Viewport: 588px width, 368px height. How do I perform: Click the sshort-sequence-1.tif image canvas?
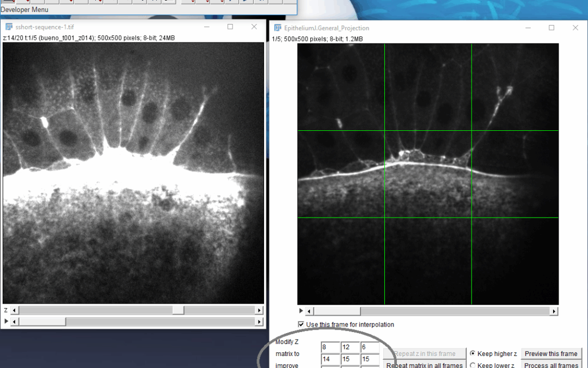[x=133, y=173]
